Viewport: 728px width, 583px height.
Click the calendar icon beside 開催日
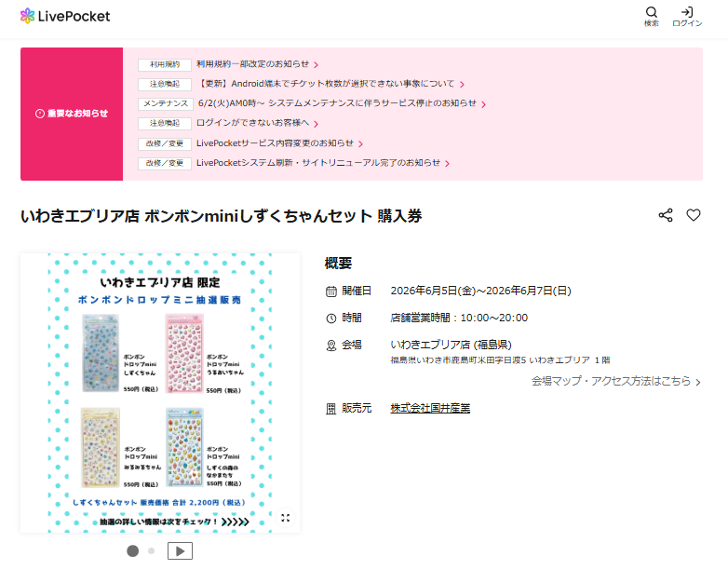click(x=331, y=291)
